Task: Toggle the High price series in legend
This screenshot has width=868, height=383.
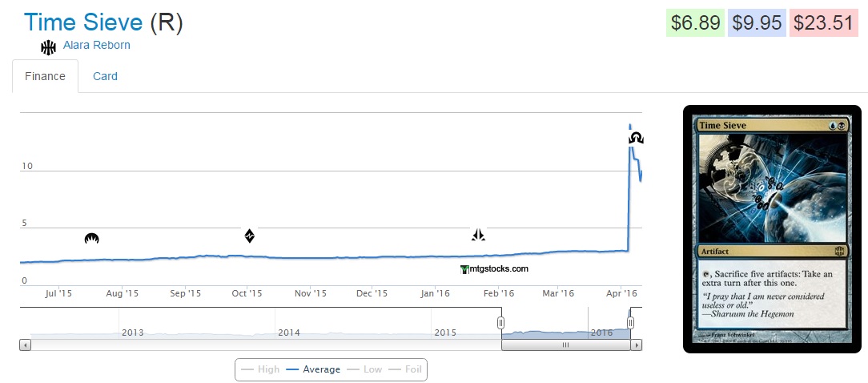Action: [261, 369]
